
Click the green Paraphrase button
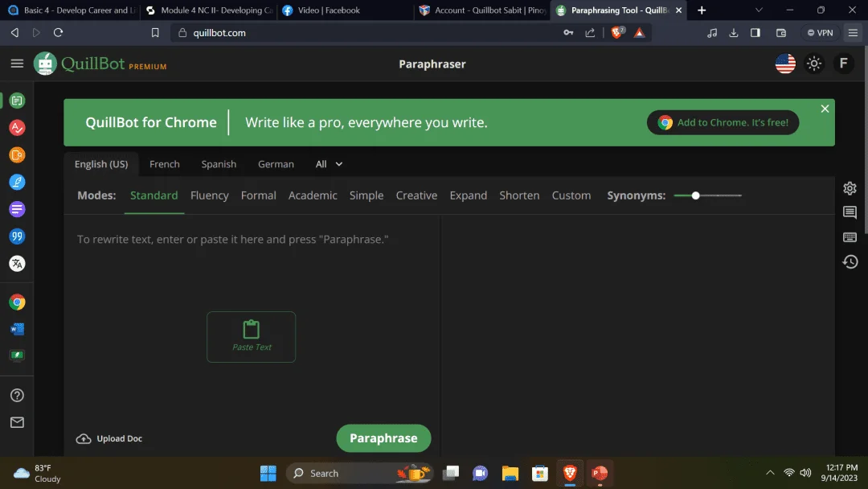tap(383, 438)
